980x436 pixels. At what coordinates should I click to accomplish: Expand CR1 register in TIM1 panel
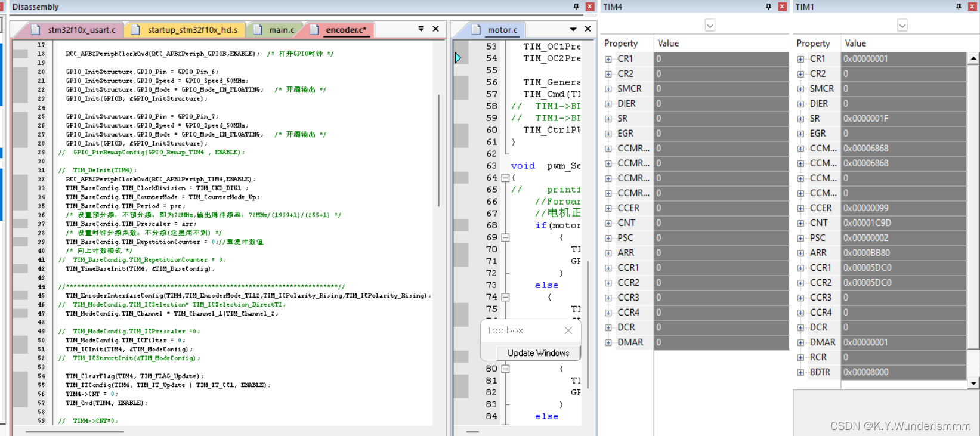[800, 59]
